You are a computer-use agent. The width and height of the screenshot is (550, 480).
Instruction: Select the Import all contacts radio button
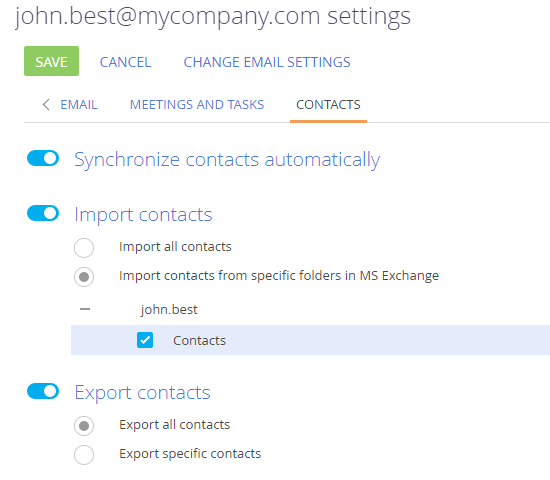(x=84, y=248)
